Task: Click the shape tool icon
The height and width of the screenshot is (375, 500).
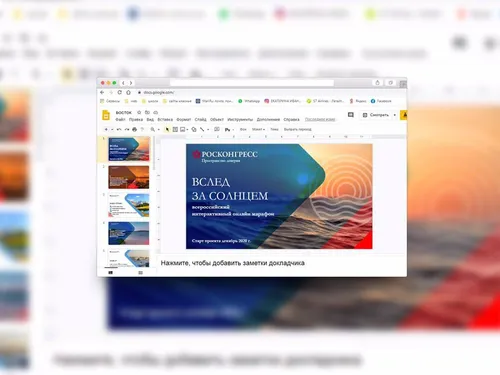Action: (194, 129)
